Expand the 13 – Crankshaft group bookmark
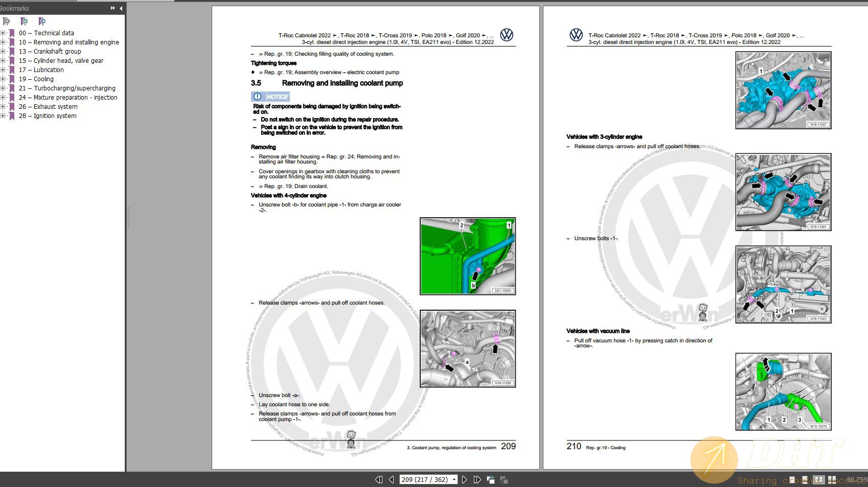Image resolution: width=868 pixels, height=487 pixels. pyautogui.click(x=3, y=52)
